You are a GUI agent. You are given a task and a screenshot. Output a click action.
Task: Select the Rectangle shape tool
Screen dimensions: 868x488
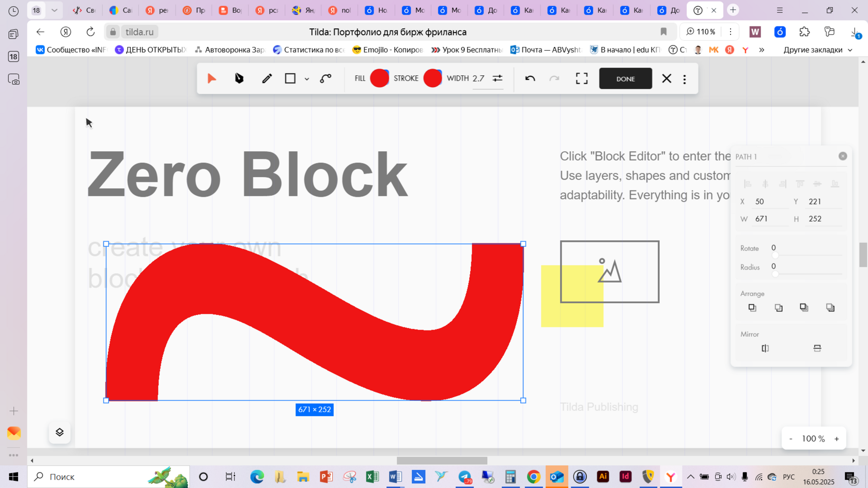291,78
